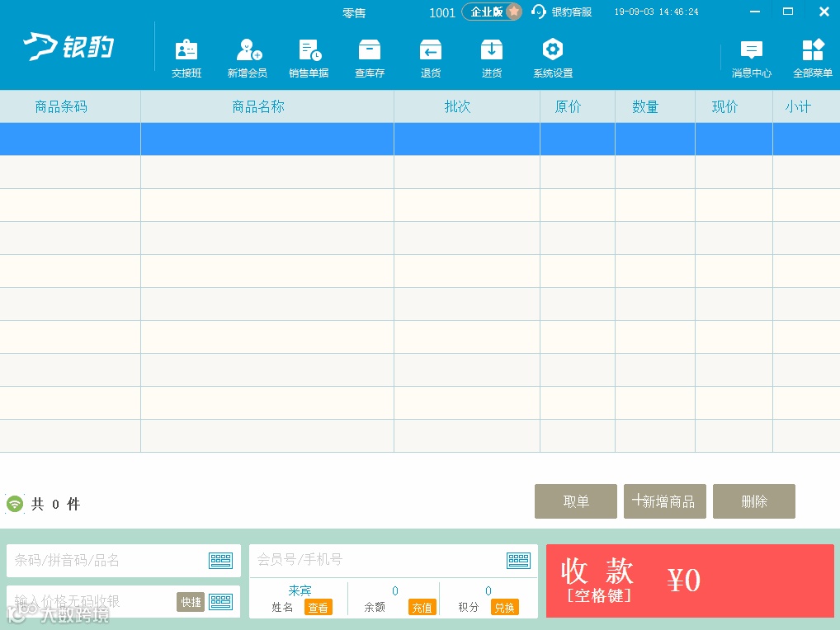Open keyboard for price input field
This screenshot has height=630, width=840.
click(x=220, y=602)
